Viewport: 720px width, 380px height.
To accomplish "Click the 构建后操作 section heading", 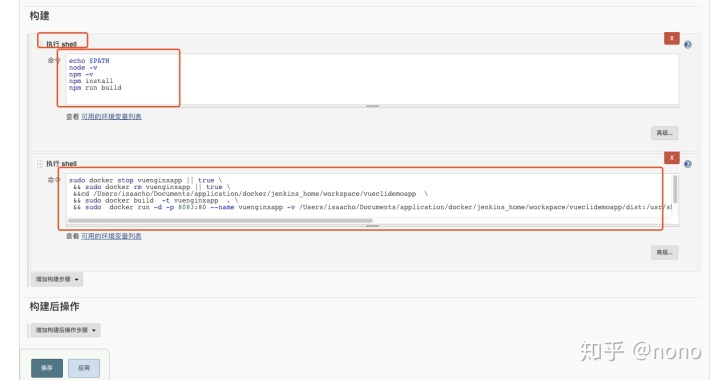I will 55,307.
